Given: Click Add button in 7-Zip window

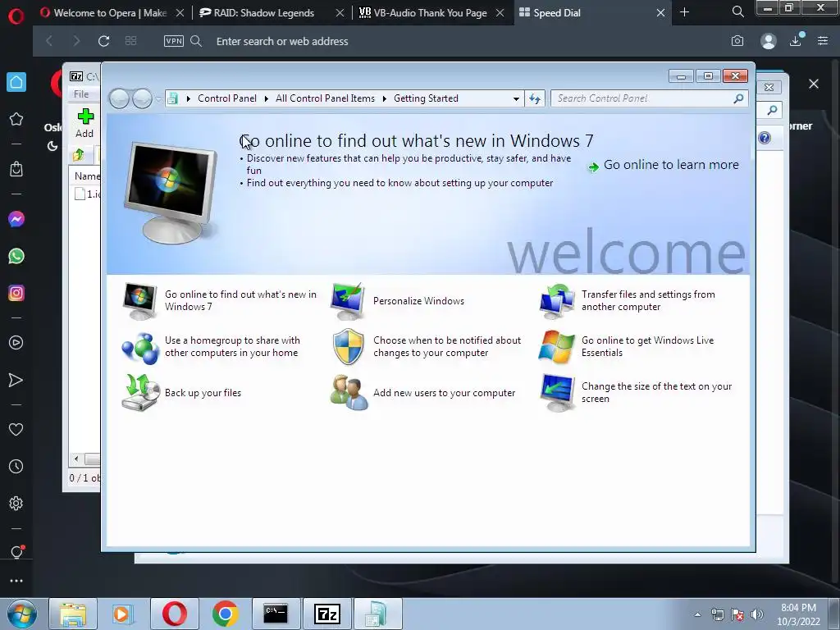Looking at the screenshot, I should [x=84, y=123].
